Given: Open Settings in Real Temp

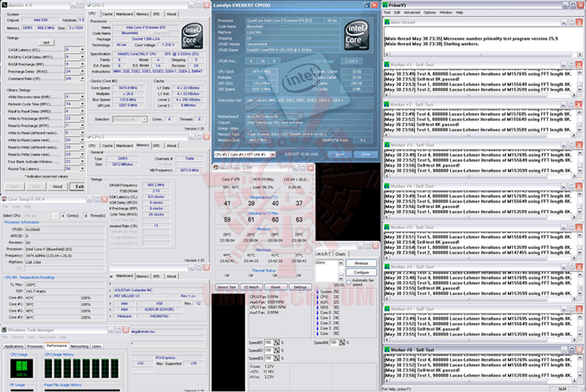Looking at the screenshot, I should pyautogui.click(x=300, y=287).
